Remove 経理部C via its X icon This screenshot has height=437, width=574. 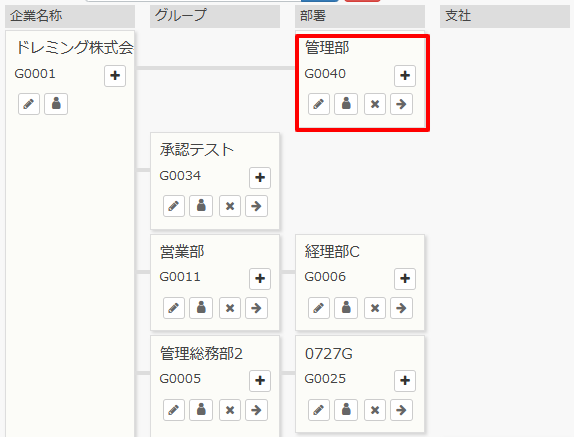pos(375,308)
